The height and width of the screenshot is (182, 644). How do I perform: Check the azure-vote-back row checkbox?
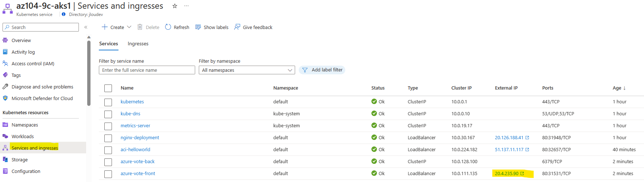click(108, 162)
